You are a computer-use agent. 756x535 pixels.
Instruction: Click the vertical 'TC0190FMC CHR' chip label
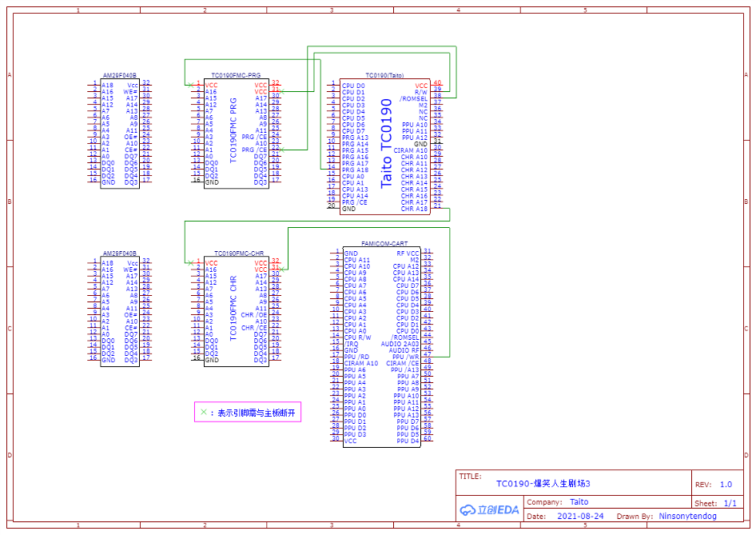[x=233, y=308]
